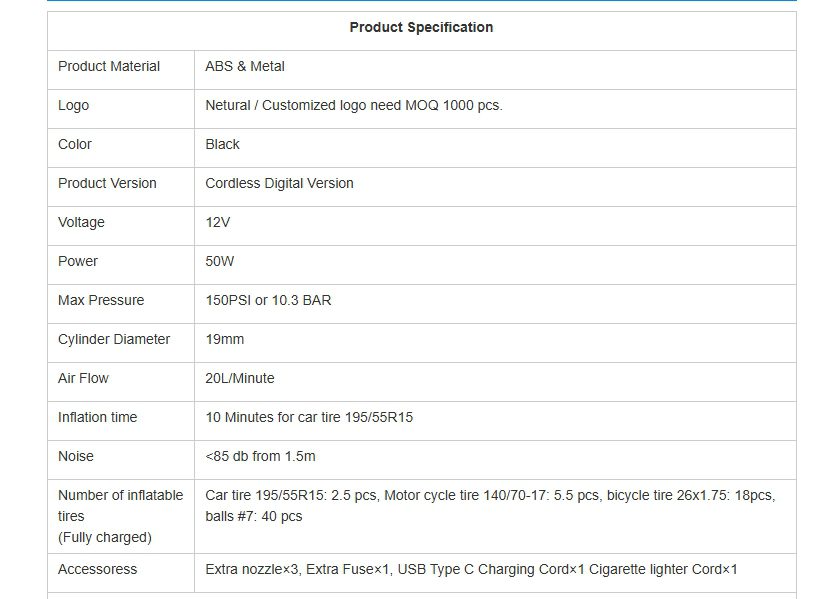The height and width of the screenshot is (599, 833).
Task: Click the Product Specification table header
Action: click(x=421, y=27)
